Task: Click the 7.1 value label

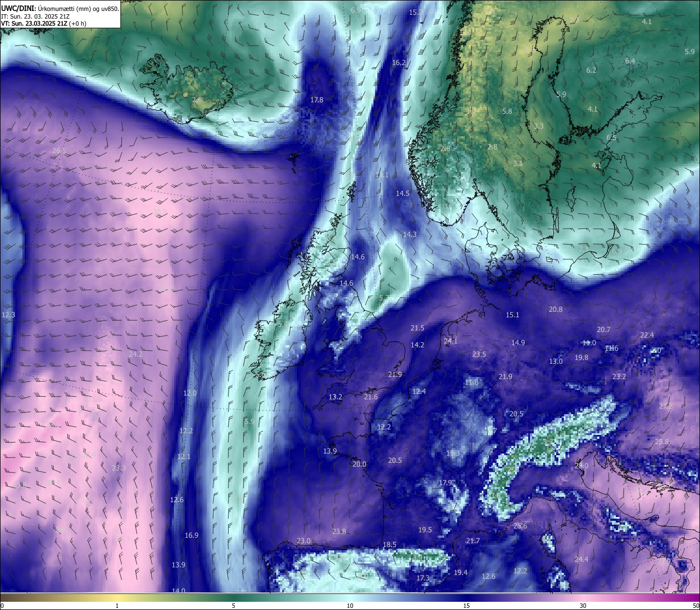Action: point(584,248)
